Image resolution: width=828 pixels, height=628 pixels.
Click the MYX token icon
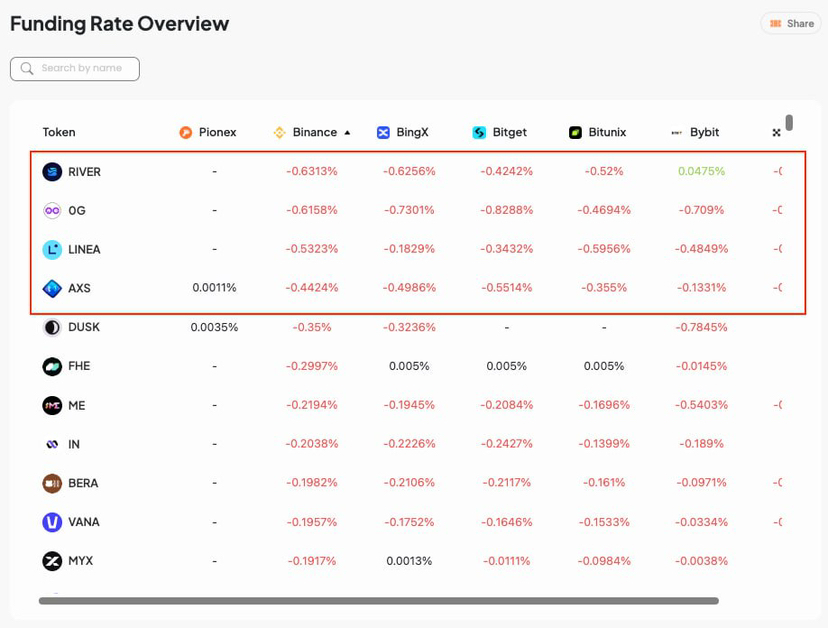(x=52, y=561)
